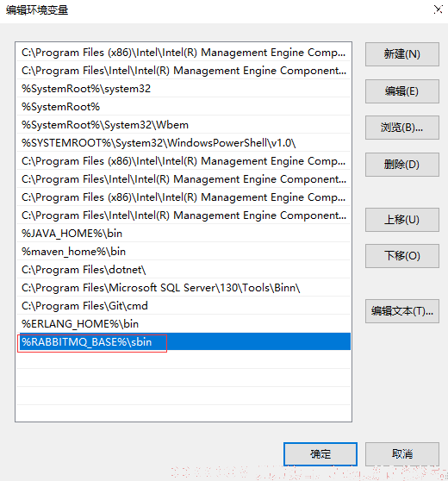Viewport: 448px width, 481px height.
Task: Move the entry down with 下移(O)
Action: point(402,256)
